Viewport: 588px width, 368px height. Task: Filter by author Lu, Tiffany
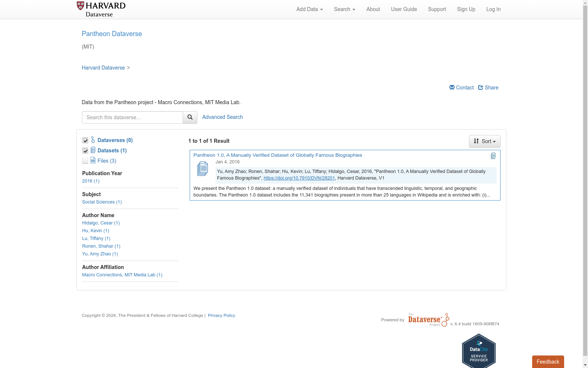(x=96, y=238)
